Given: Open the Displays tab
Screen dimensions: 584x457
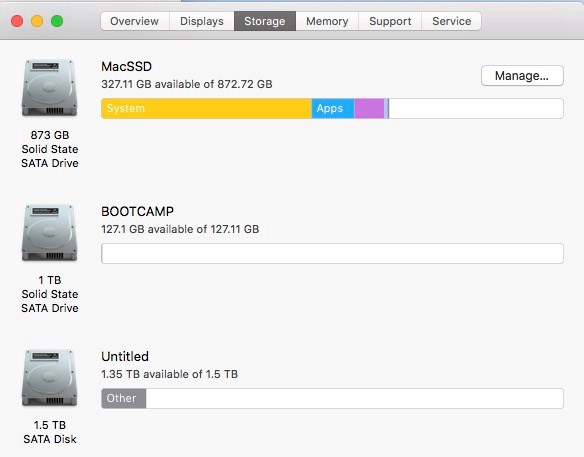Looking at the screenshot, I should (202, 21).
